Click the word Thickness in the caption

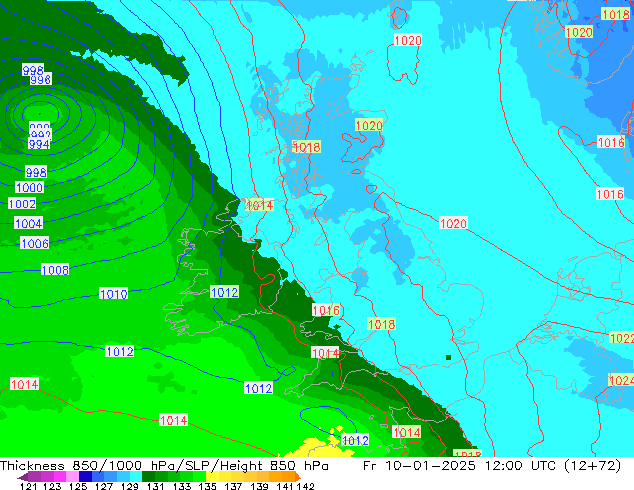tap(32, 466)
